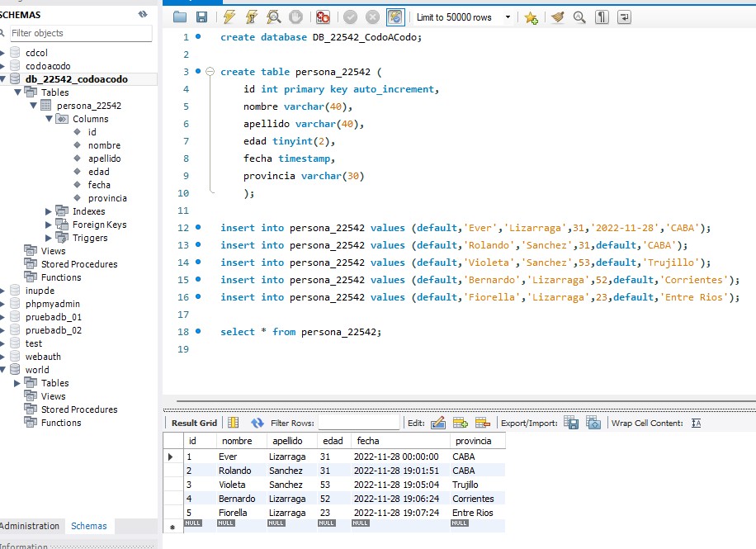Click the beautify query broom icon
The height and width of the screenshot is (549, 756).
557,17
